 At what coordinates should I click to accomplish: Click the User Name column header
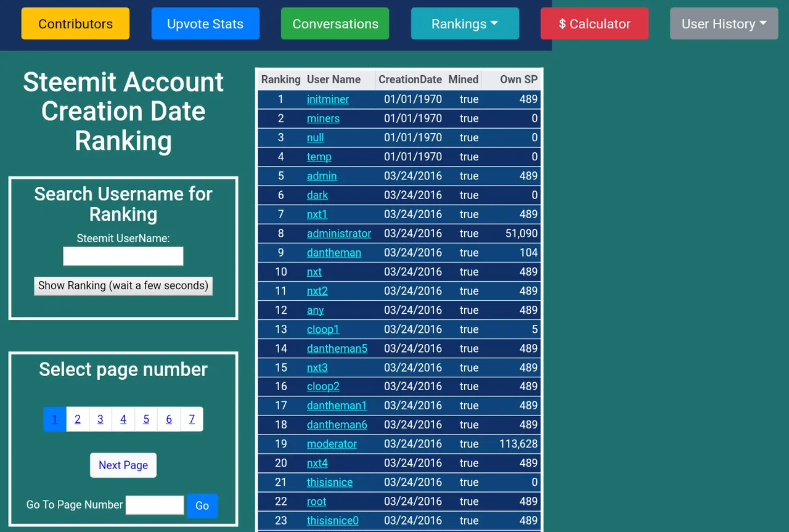[333, 80]
